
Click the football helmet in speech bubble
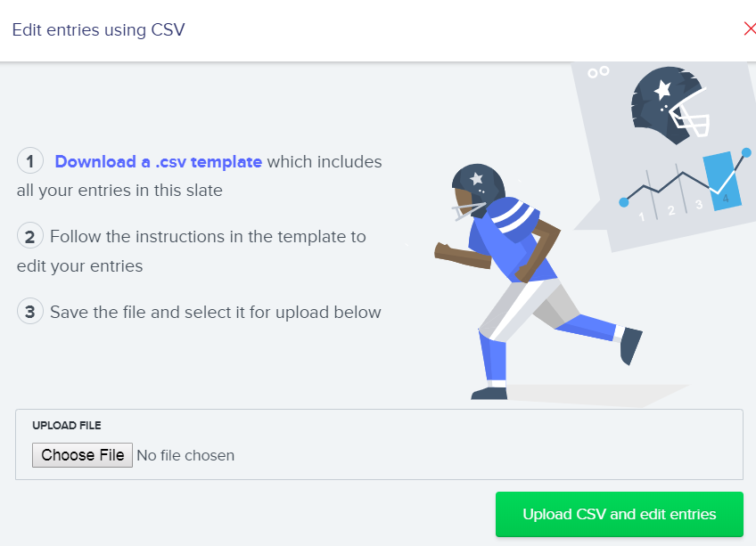[670, 105]
